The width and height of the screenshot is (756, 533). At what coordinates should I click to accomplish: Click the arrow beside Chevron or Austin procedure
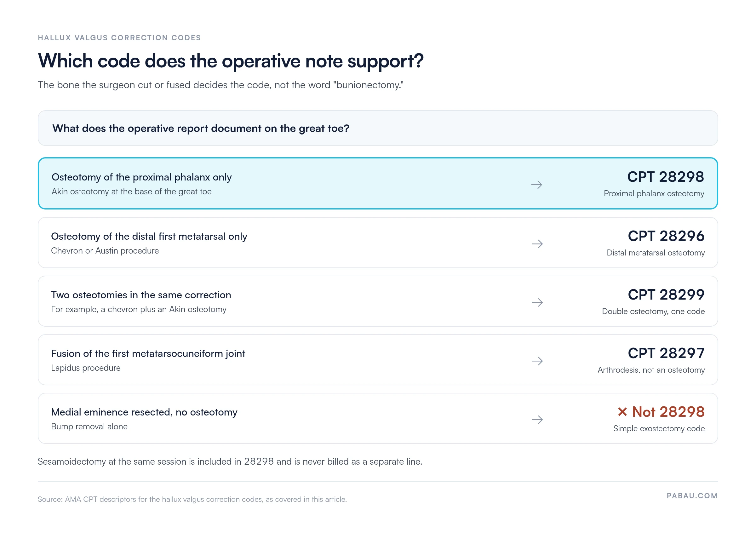pyautogui.click(x=537, y=244)
